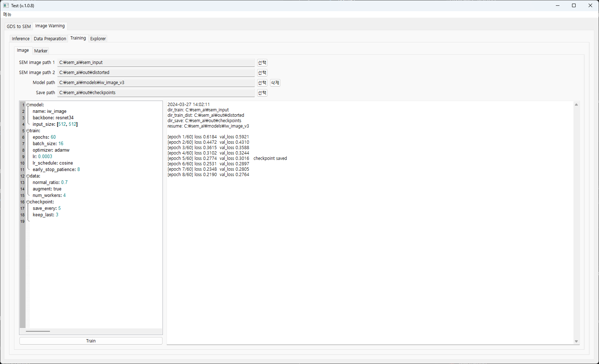Select the Image sub-tab

coord(23,50)
